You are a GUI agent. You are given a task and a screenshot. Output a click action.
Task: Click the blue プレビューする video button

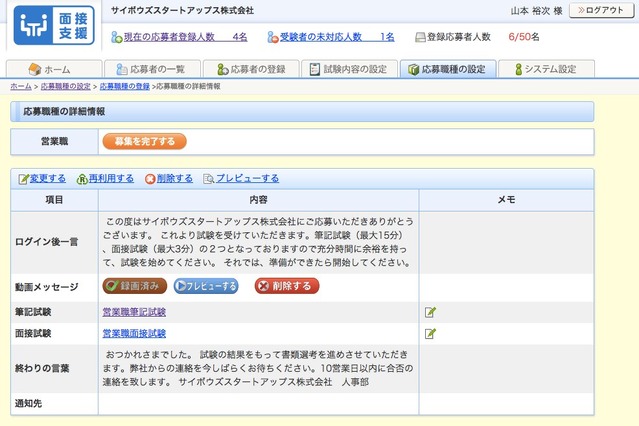click(206, 286)
